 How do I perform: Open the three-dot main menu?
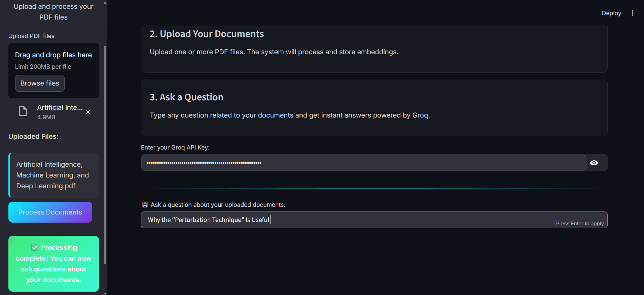[632, 13]
